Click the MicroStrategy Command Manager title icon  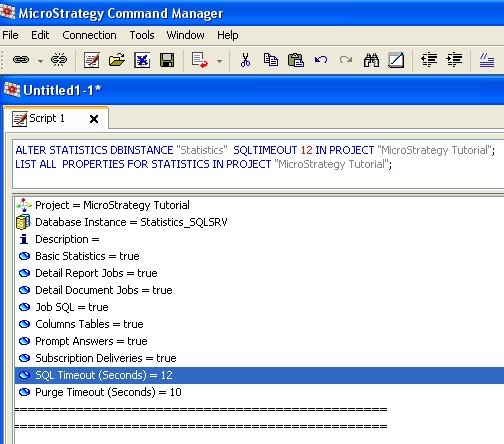[7, 13]
